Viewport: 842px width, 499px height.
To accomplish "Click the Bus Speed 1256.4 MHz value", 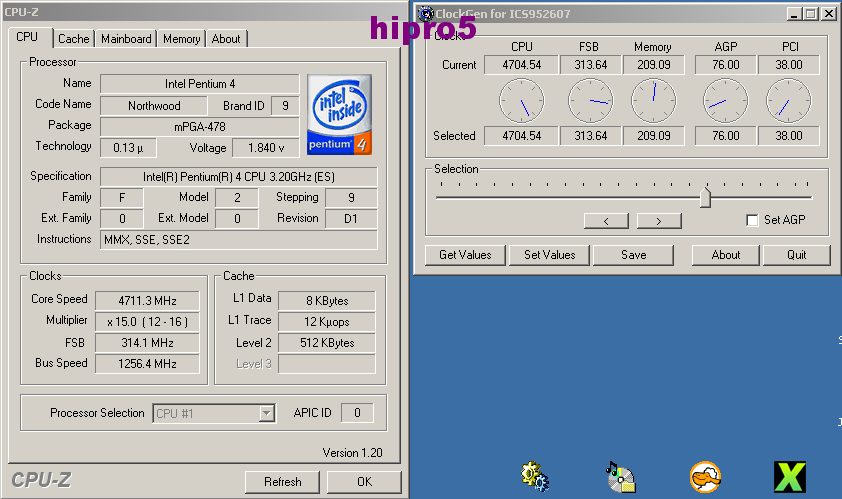I will point(147,364).
